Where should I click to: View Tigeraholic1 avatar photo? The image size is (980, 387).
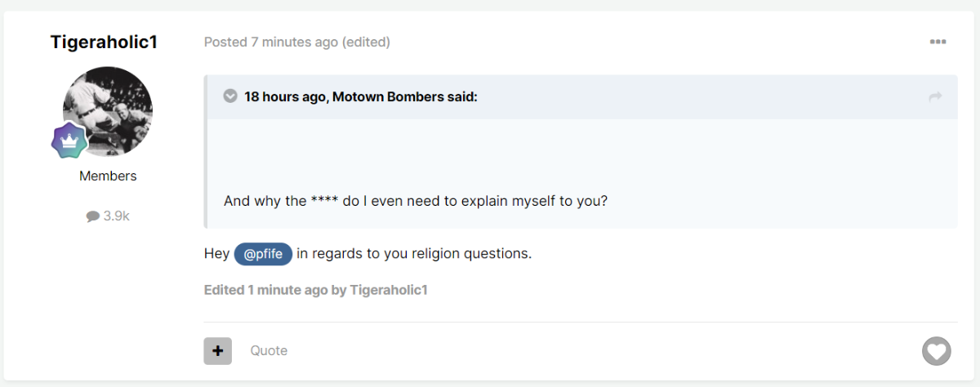click(x=108, y=112)
